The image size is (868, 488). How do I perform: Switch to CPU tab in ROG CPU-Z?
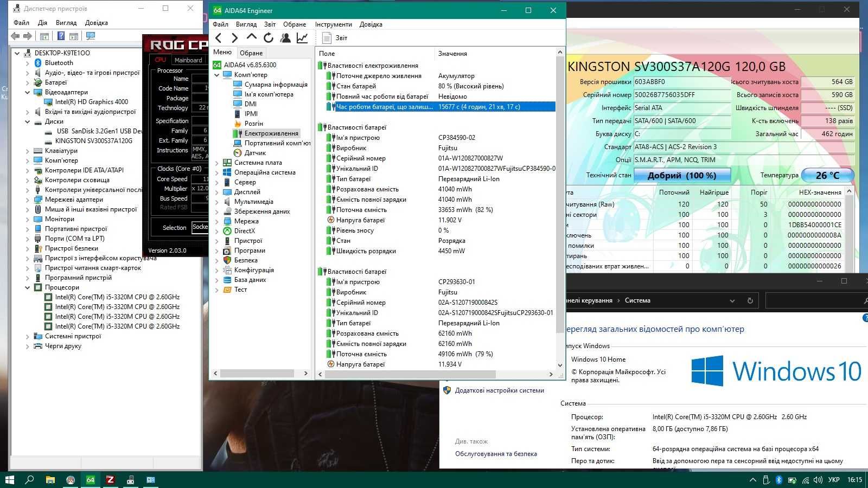161,60
